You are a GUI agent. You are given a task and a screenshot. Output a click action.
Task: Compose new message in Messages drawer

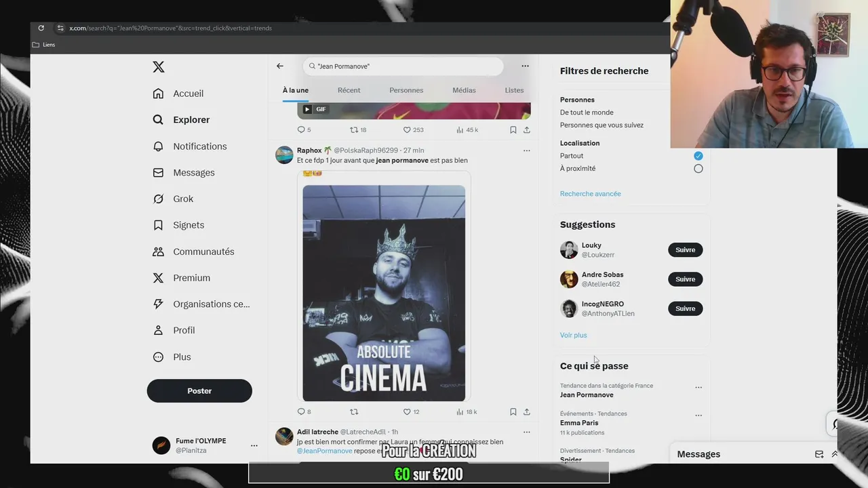(819, 454)
